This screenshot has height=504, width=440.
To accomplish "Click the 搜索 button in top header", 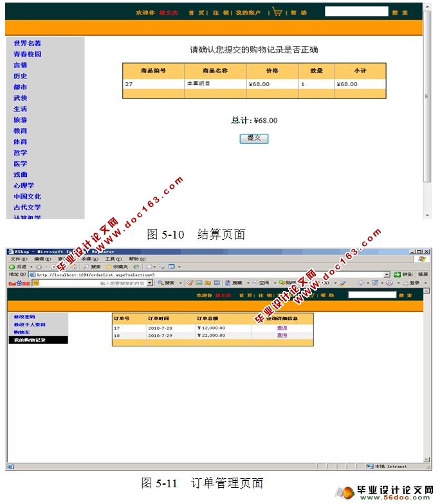I will coord(400,13).
